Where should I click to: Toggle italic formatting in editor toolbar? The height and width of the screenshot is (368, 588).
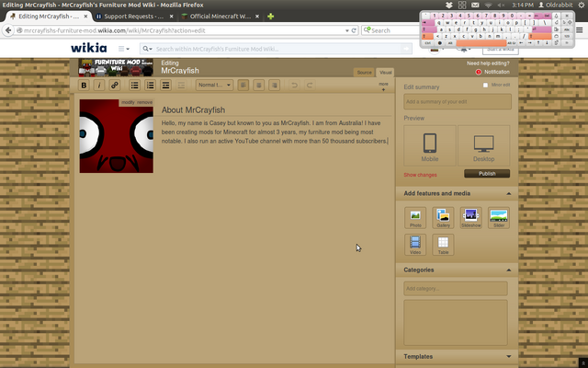point(99,86)
